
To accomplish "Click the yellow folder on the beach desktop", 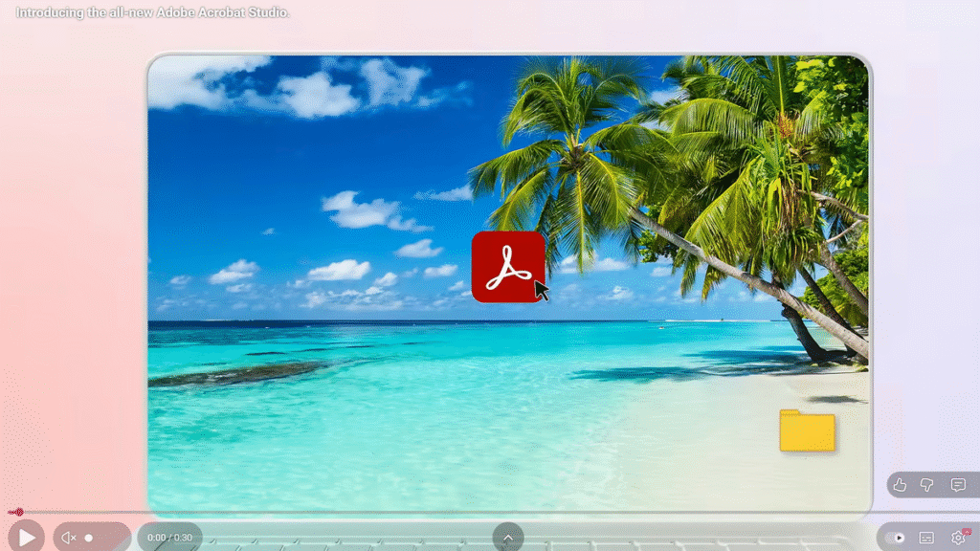I will click(807, 430).
